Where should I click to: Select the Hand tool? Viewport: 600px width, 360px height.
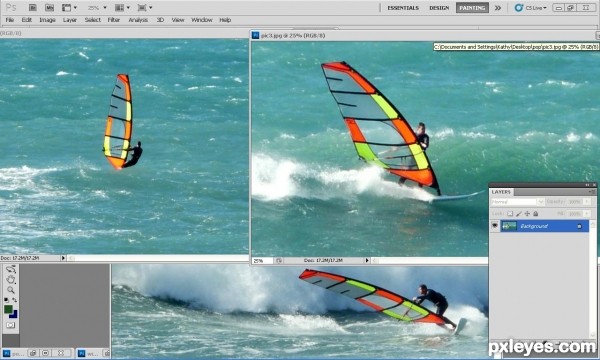[x=11, y=279]
